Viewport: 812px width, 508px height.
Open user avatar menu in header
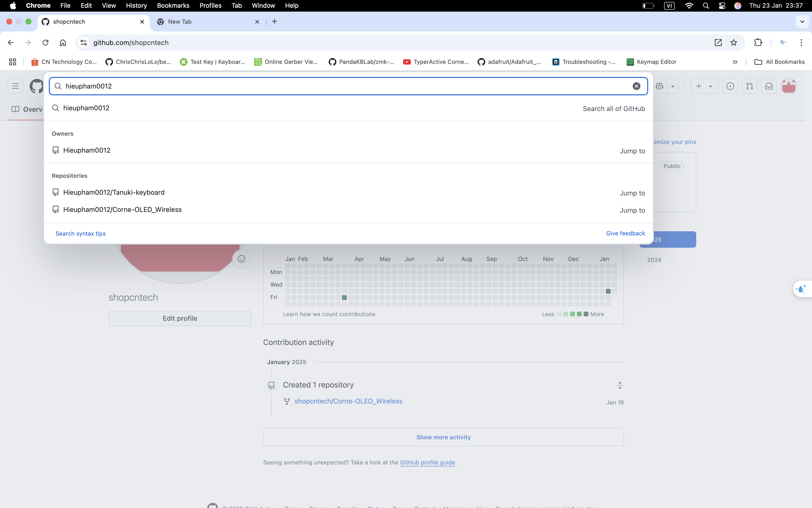tap(789, 86)
